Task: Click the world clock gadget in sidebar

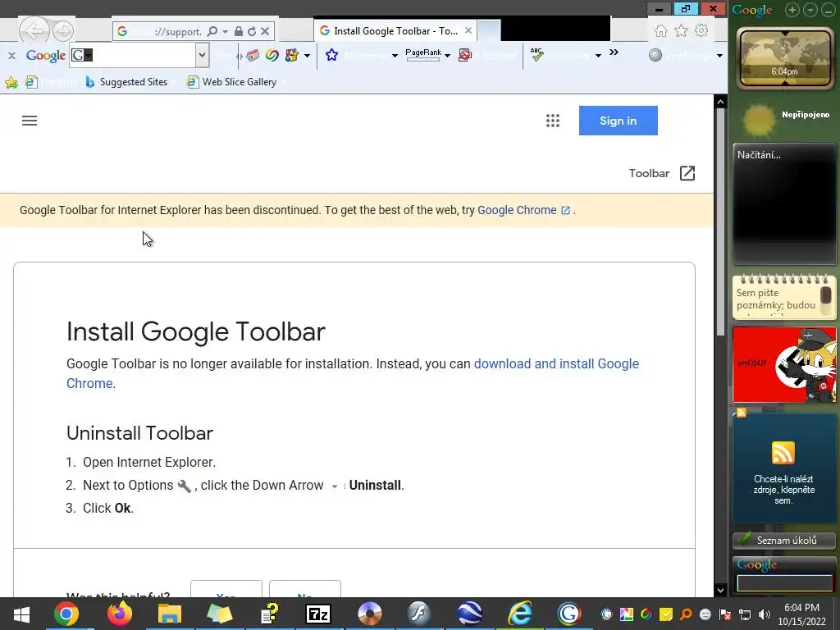Action: pos(783,59)
